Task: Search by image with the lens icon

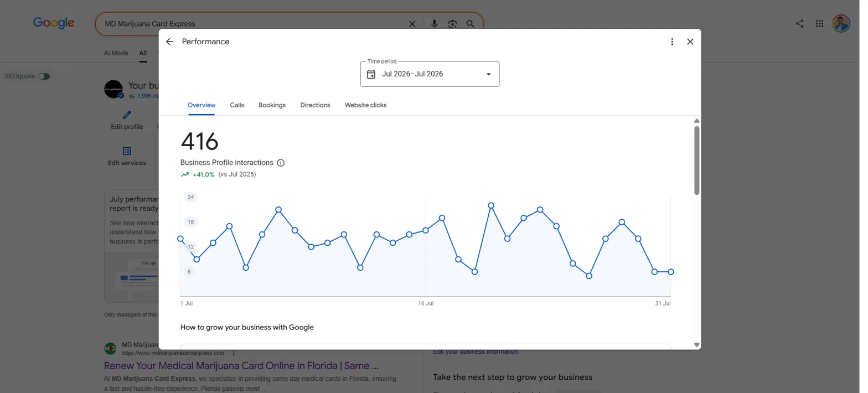Action: [453, 24]
